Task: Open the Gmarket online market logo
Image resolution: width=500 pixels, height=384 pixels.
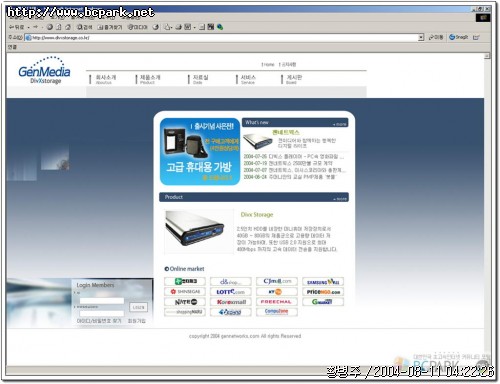Action: pos(323,302)
